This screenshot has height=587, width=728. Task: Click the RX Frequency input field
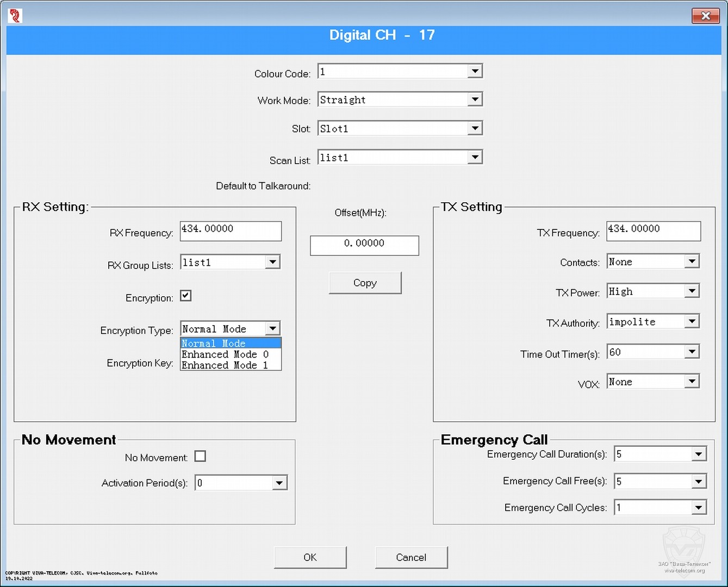(x=231, y=230)
